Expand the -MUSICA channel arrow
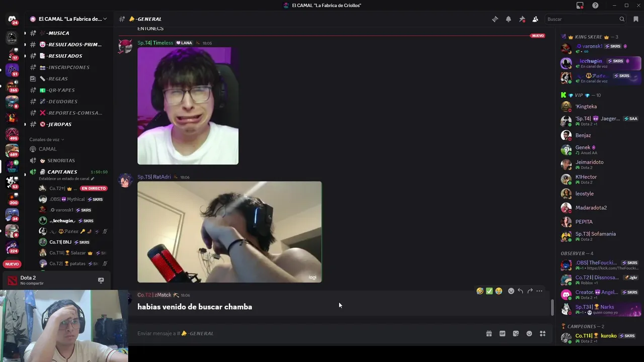 click(25, 33)
